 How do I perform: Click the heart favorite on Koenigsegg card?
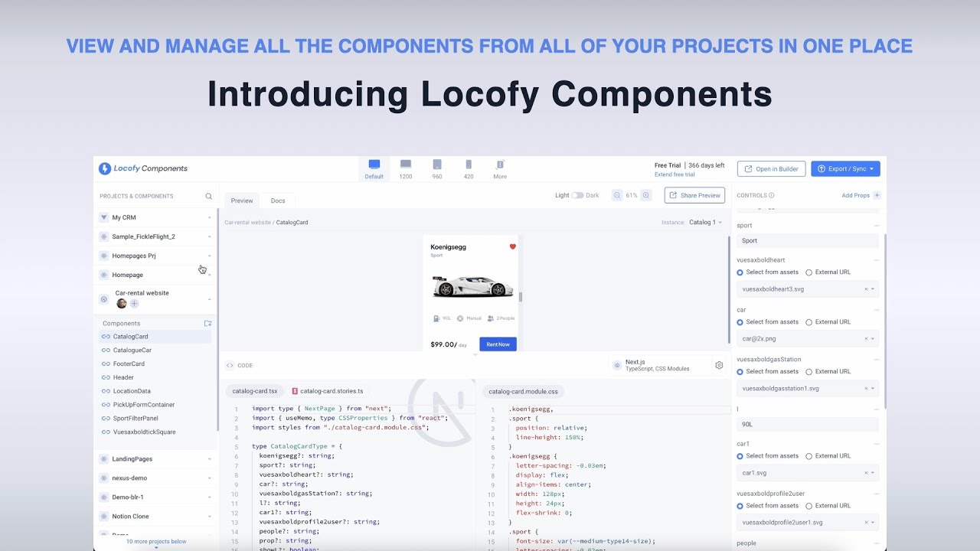point(513,246)
